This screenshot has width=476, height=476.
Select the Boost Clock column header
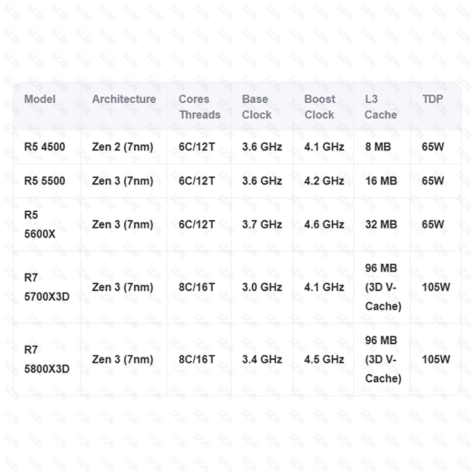click(320, 107)
